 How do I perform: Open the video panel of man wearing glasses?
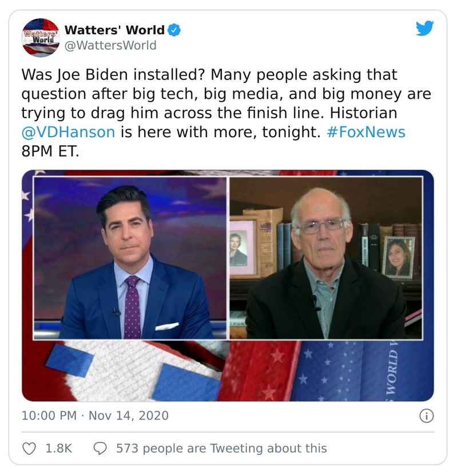click(x=326, y=258)
